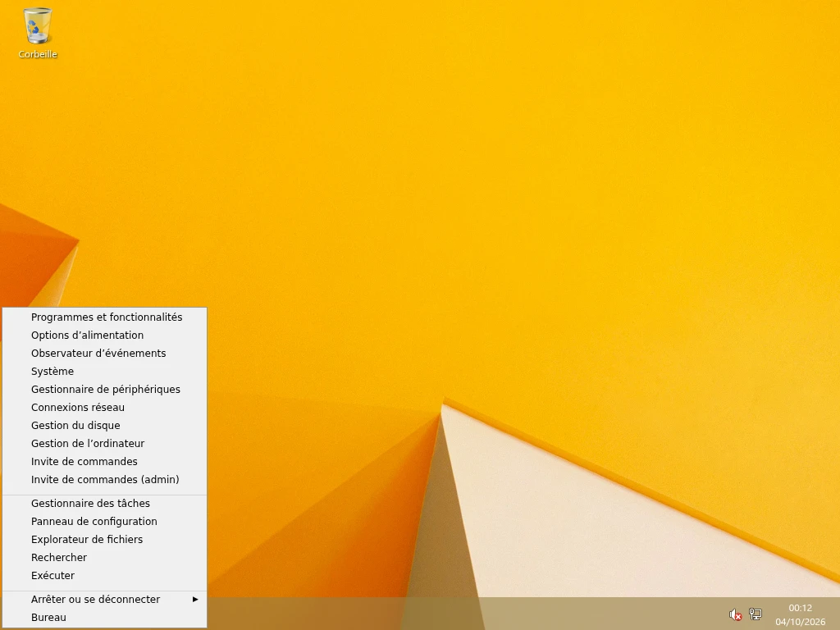Launch Explorateur de fichiers
This screenshot has width=840, height=630.
point(104,540)
